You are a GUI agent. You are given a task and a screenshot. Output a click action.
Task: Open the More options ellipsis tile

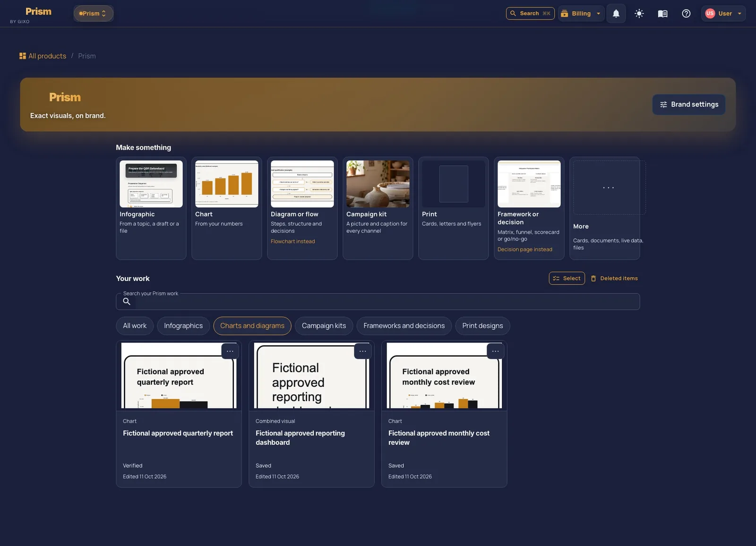pos(609,188)
